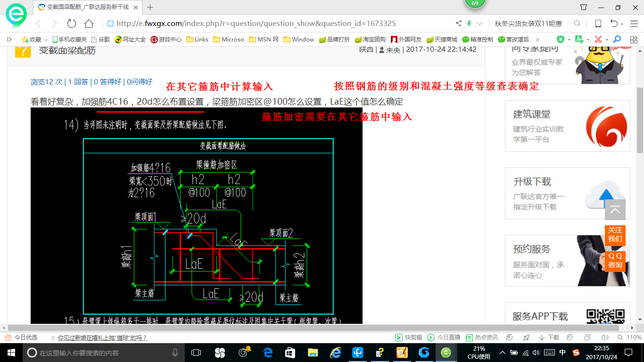This screenshot has height=362, width=644.
Task: Open the 精准控制 bookmark
Action: click(x=478, y=40)
